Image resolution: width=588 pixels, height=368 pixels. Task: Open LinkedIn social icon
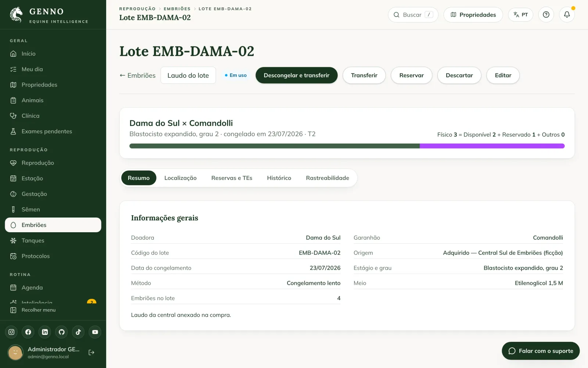click(x=45, y=332)
